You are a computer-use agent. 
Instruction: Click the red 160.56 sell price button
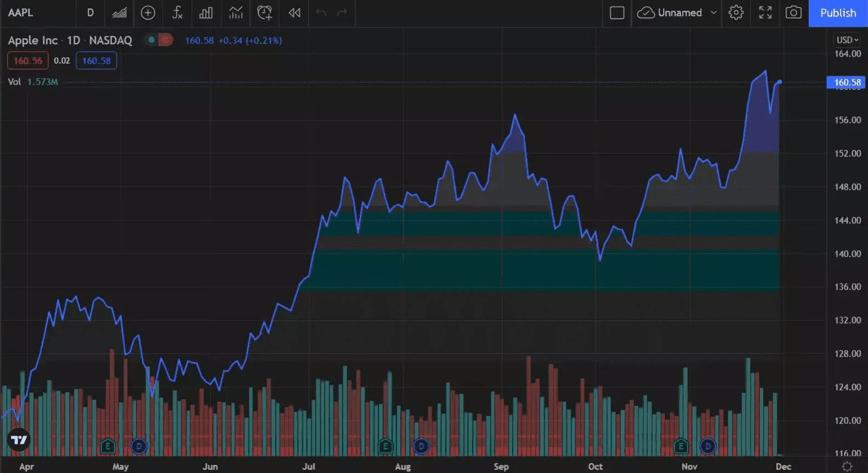(x=28, y=61)
